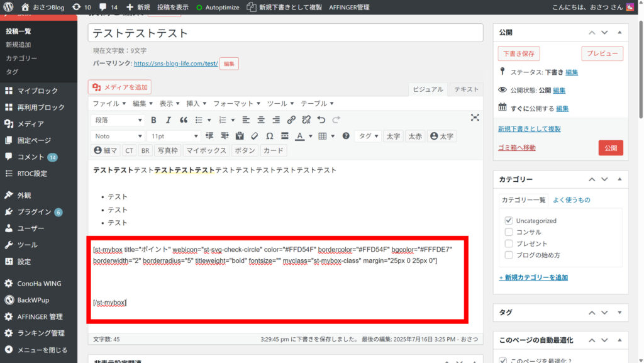The width and height of the screenshot is (644, 363).
Task: Check the コンサル category
Action: 508,232
